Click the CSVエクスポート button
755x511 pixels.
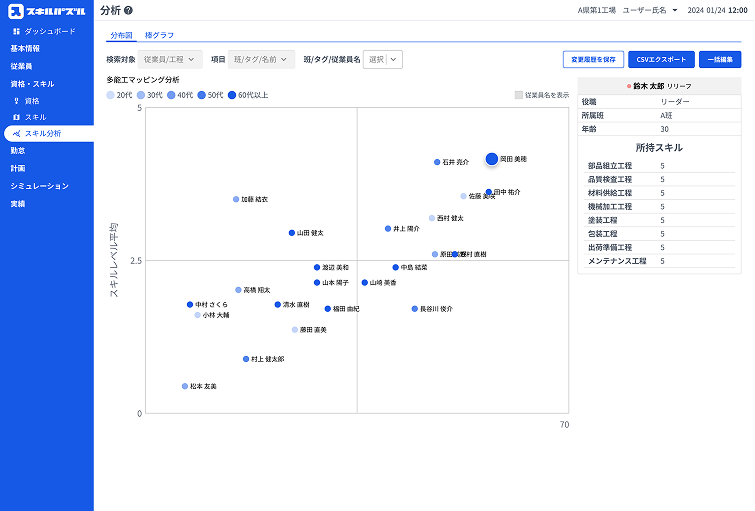pos(661,60)
